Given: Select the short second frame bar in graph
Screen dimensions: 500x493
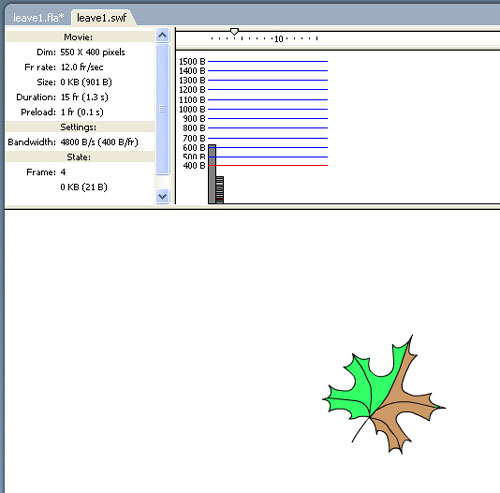Looking at the screenshot, I should [220, 190].
